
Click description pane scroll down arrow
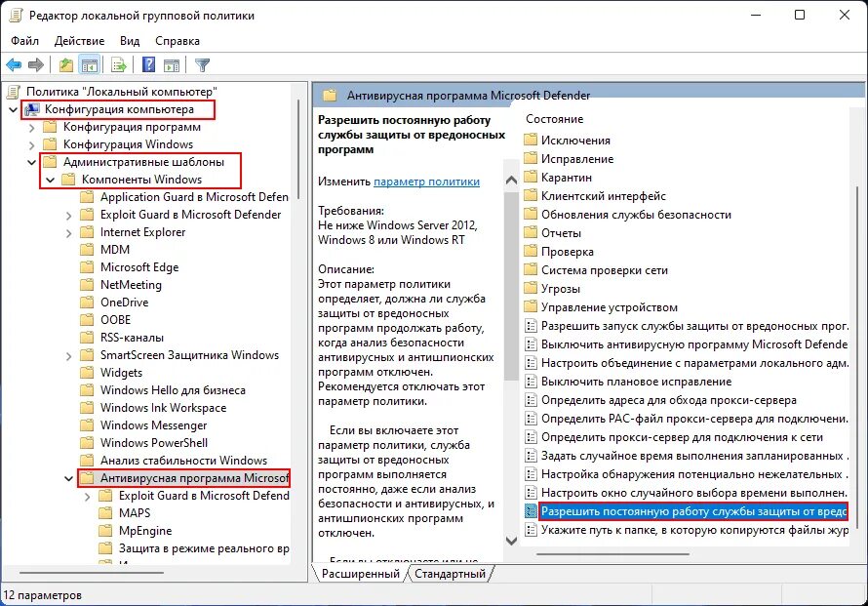click(511, 540)
